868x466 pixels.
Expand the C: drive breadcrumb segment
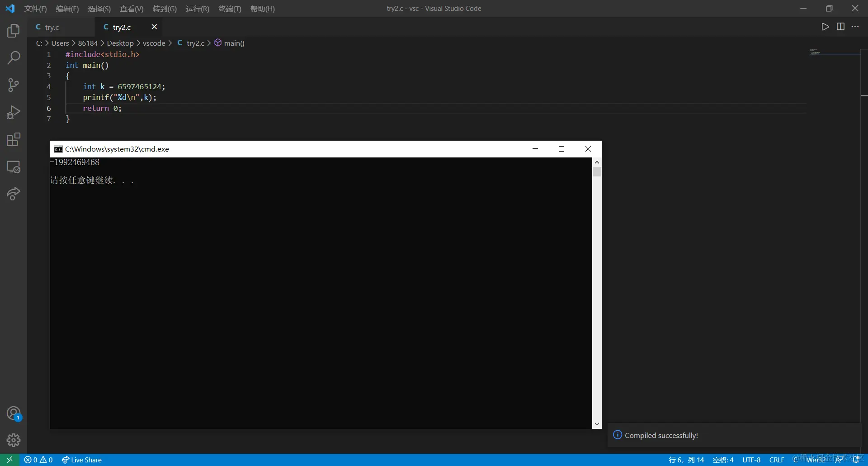[39, 43]
